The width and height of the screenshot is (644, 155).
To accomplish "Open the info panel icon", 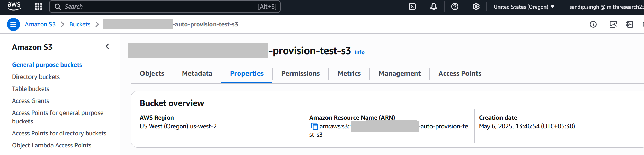I will [x=593, y=24].
